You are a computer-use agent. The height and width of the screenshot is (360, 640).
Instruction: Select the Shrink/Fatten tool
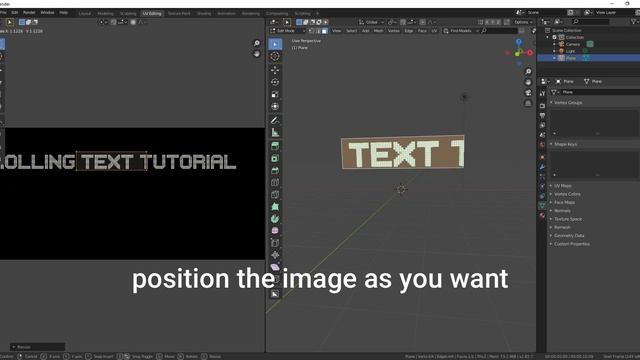coord(275,255)
